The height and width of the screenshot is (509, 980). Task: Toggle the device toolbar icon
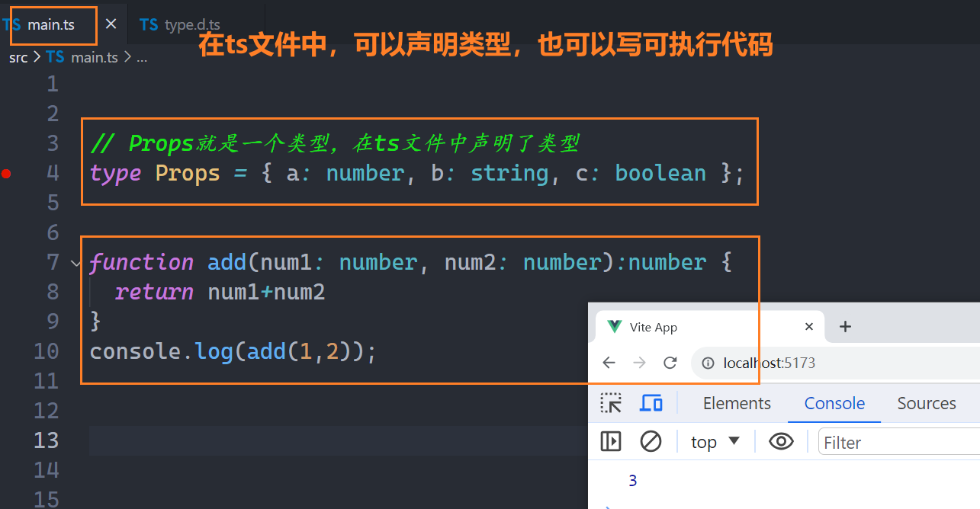coord(651,403)
